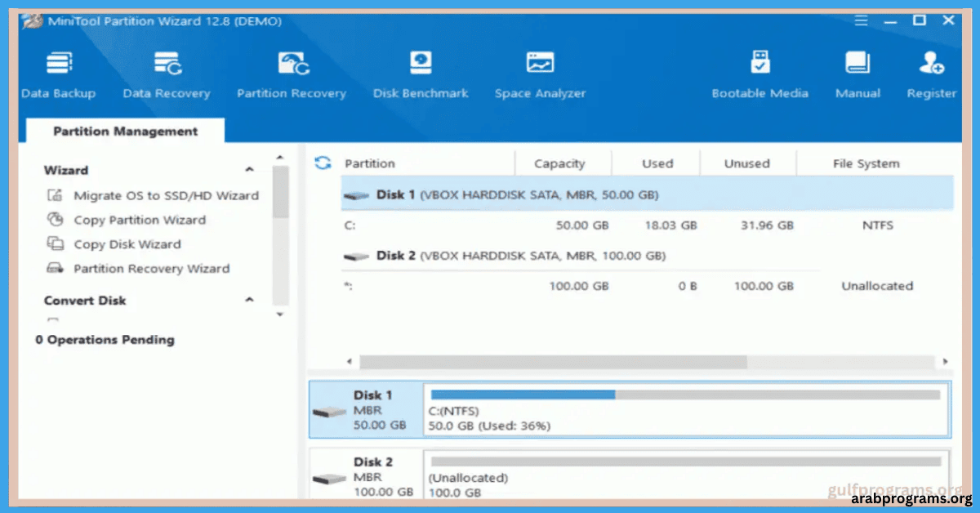Click the Disk 1 drive icon in disk map
The image size is (980, 513).
tap(330, 411)
